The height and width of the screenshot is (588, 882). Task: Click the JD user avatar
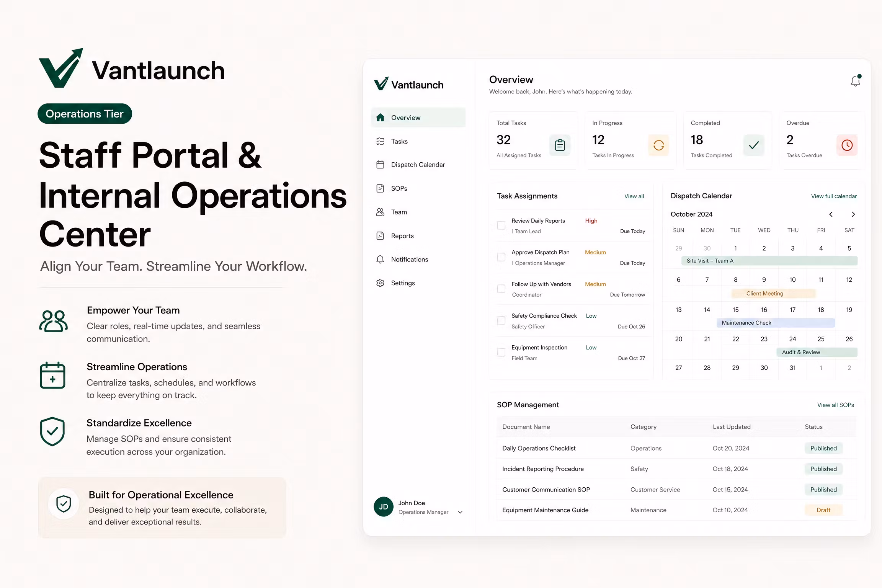pos(384,507)
